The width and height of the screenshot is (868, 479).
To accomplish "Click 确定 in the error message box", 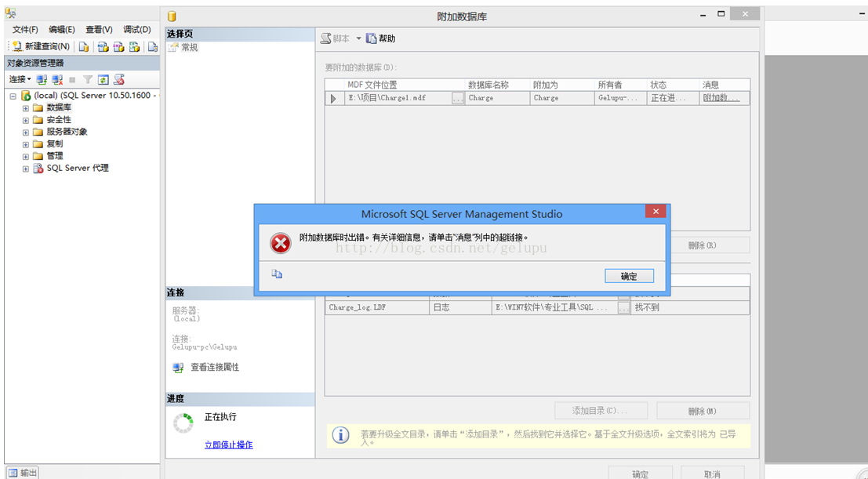I will tap(629, 276).
